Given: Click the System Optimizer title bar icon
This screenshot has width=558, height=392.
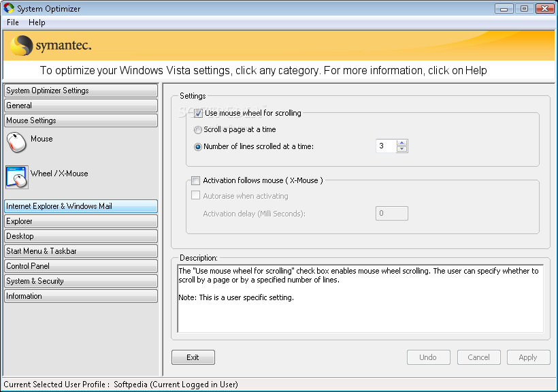Looking at the screenshot, I should 9,8.
